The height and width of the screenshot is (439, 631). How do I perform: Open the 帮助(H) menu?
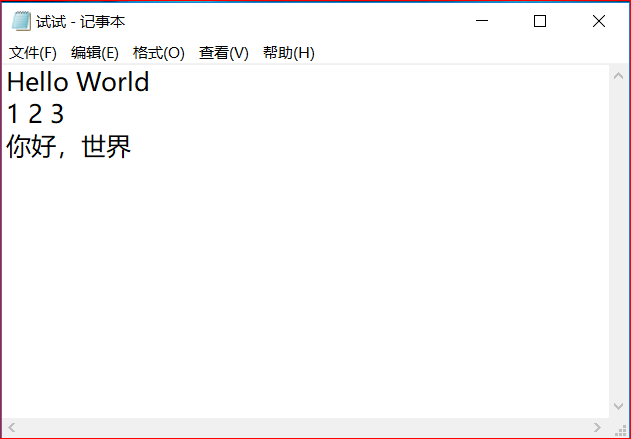pos(289,53)
